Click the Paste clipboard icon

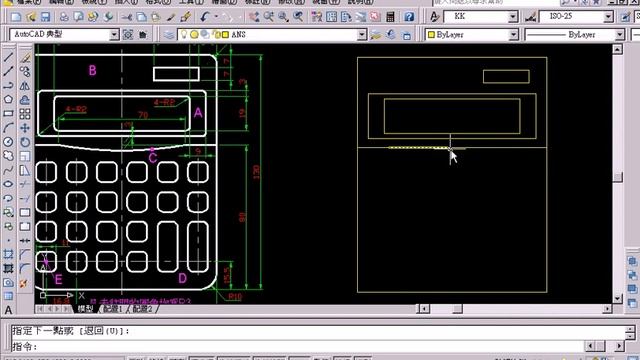point(156,17)
